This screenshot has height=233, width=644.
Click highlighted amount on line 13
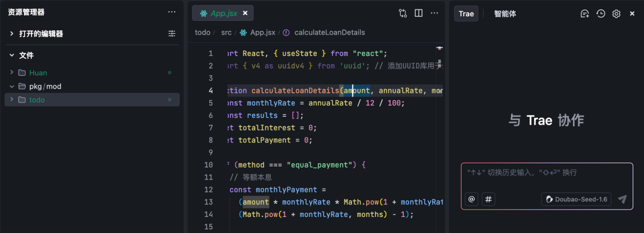pos(256,202)
